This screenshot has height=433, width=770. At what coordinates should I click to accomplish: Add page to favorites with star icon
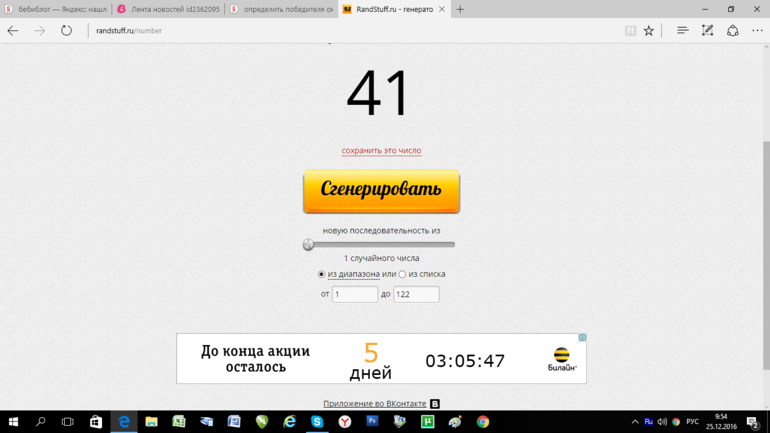click(x=649, y=31)
